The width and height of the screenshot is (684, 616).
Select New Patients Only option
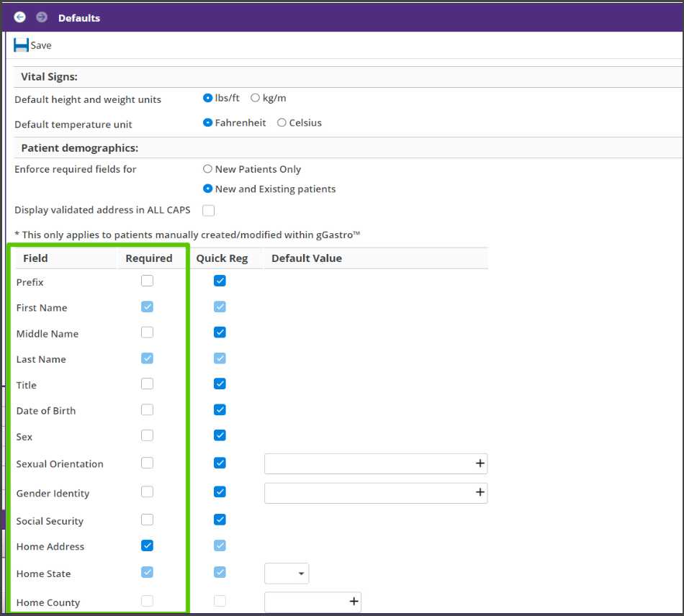coord(207,168)
